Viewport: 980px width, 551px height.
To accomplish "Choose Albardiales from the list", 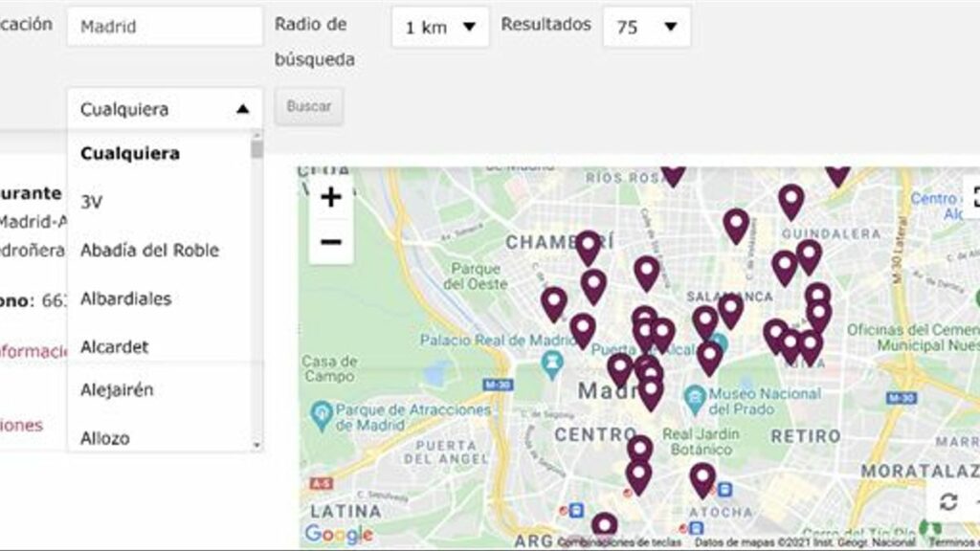I will pos(160,298).
